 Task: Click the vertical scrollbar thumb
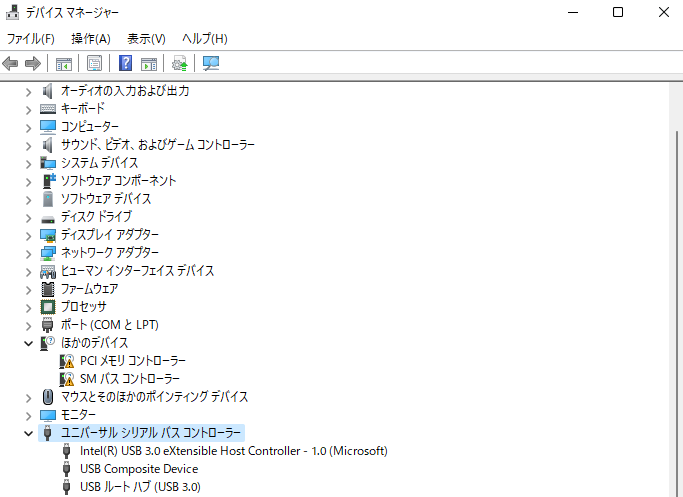pyautogui.click(x=676, y=314)
